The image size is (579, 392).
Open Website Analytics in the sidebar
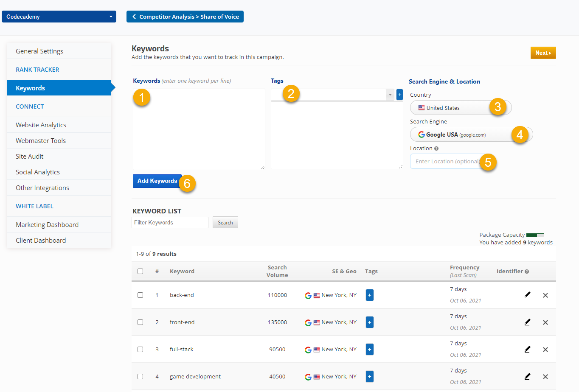(x=41, y=125)
